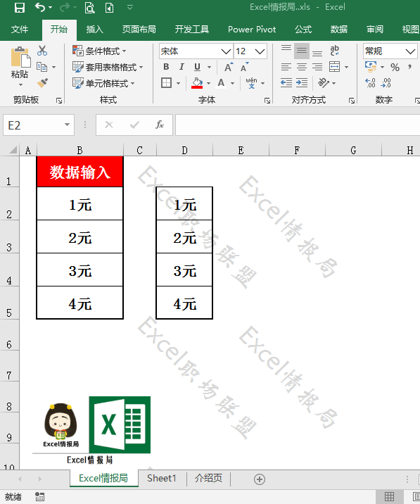
Task: Open the Power Pivot tab
Action: (252, 30)
